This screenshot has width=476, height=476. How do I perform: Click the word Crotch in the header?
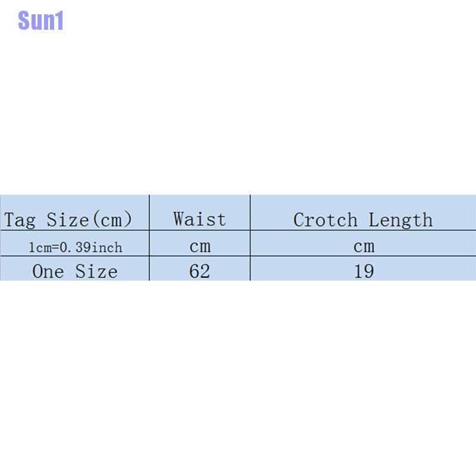point(327,220)
